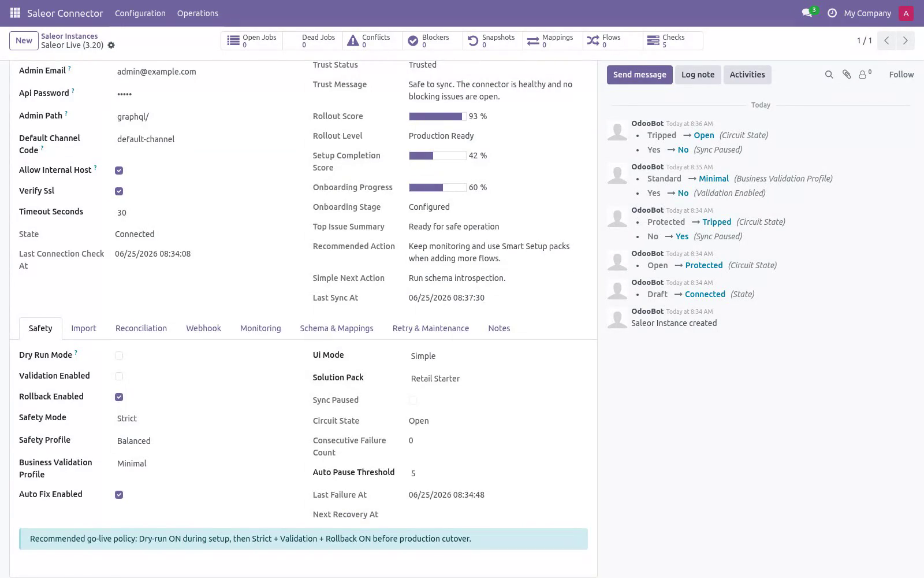
Task: Open the apps grid menu icon
Action: point(15,13)
